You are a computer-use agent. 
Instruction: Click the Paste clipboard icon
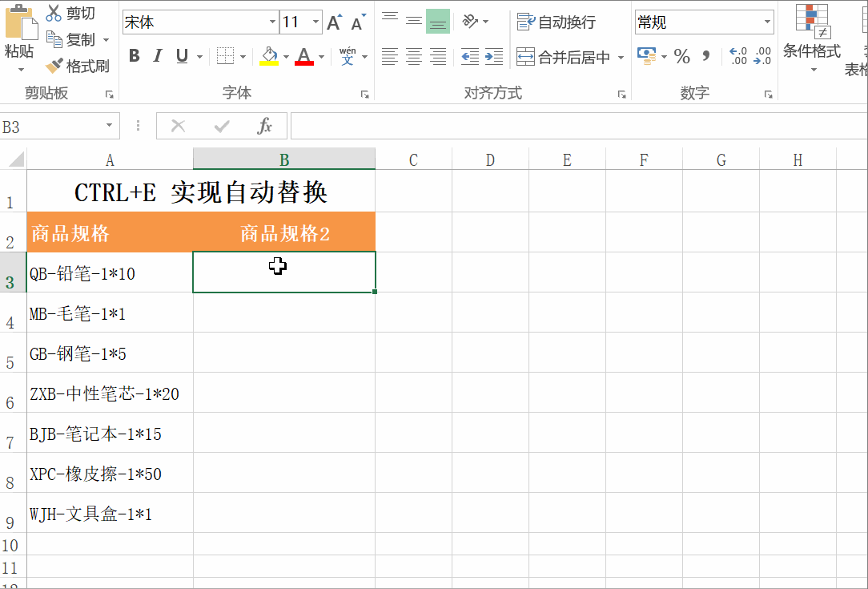[x=21, y=22]
